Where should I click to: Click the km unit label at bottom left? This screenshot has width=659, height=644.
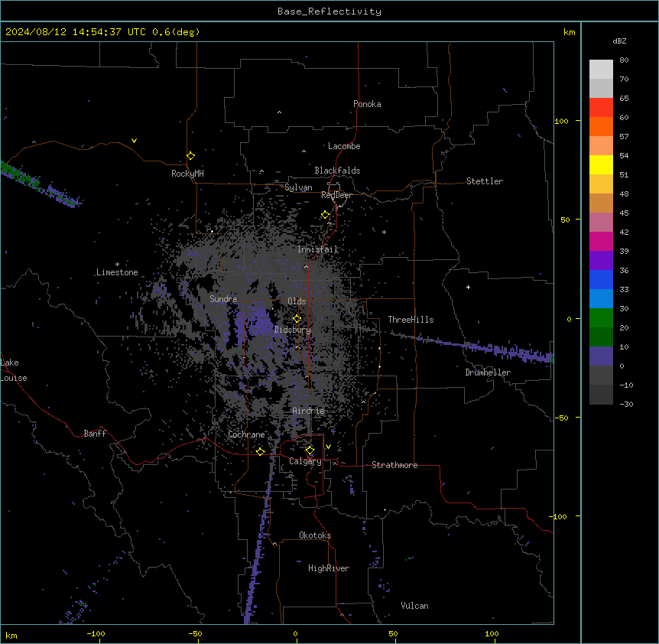tap(11, 635)
